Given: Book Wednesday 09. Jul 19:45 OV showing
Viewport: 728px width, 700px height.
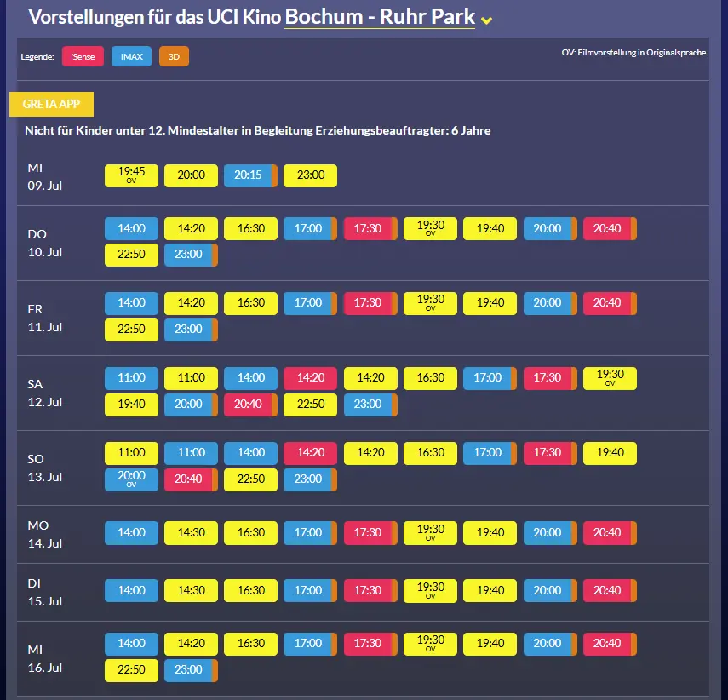Looking at the screenshot, I should (131, 175).
